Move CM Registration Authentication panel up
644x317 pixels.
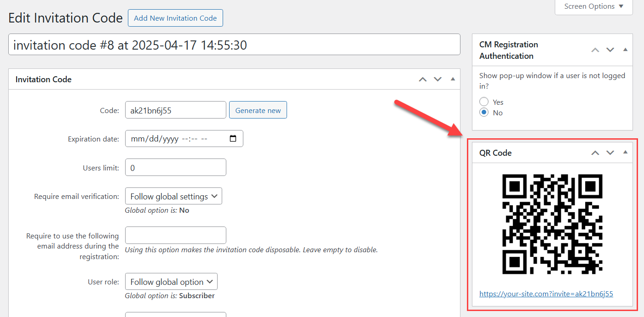pos(595,50)
